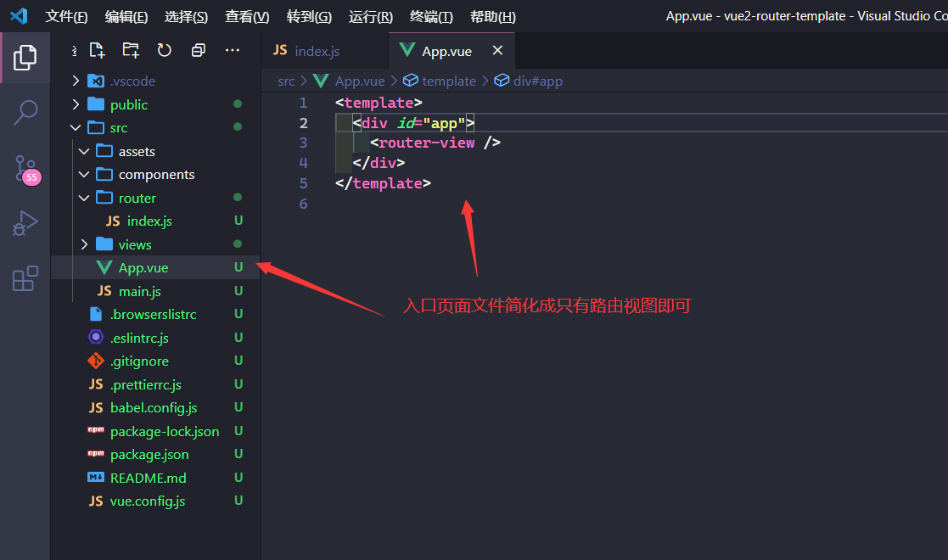The width and height of the screenshot is (948, 560).
Task: Open the Extensions view icon
Action: pos(25,278)
